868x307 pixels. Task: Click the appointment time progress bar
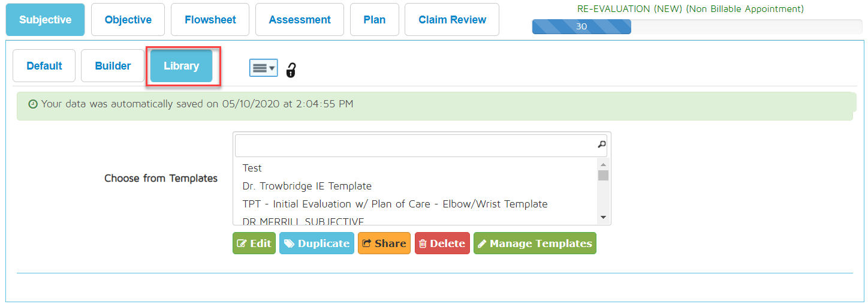pyautogui.click(x=697, y=26)
